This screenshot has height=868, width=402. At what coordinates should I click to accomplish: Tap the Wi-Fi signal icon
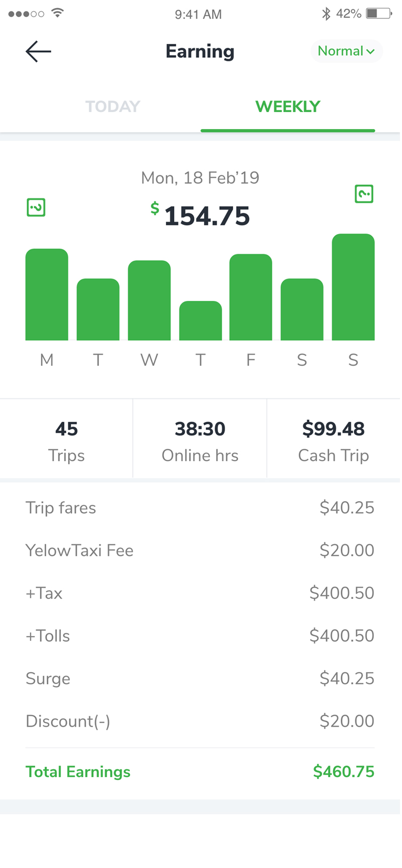click(58, 13)
